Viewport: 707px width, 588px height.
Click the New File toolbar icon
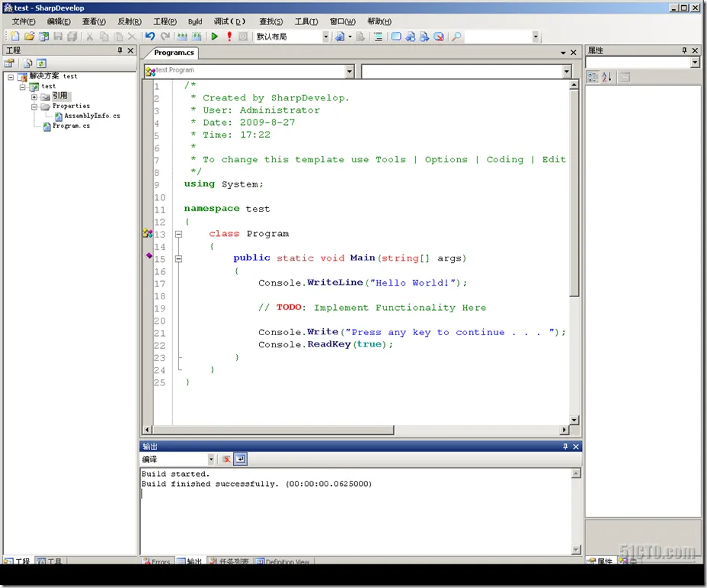pyautogui.click(x=14, y=37)
